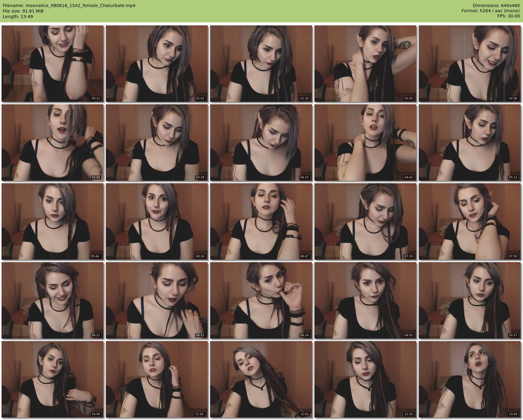Viewport: 523px width, 420px height.
Task: Open the frame at 04:42
Action: [365, 143]
